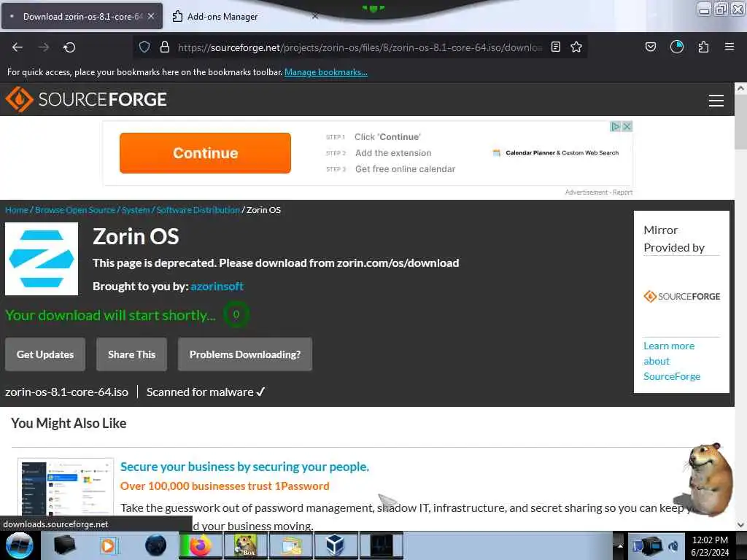
Task: Click the azorinsoft author link
Action: point(217,286)
